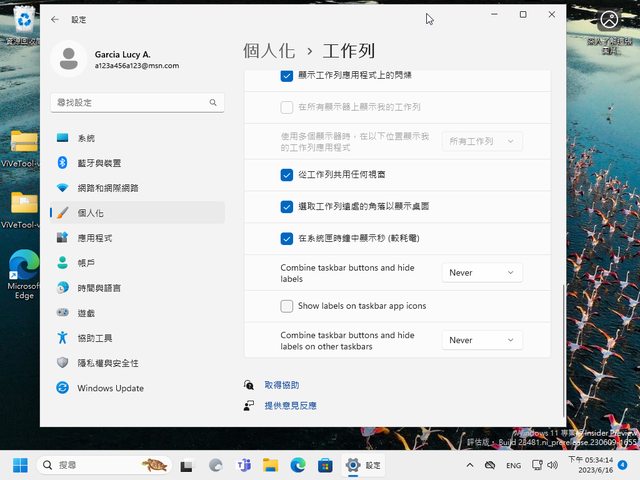Image resolution: width=640 pixels, height=480 pixels.
Task: Open 網路和網際網路 settings section
Action: [x=107, y=188]
